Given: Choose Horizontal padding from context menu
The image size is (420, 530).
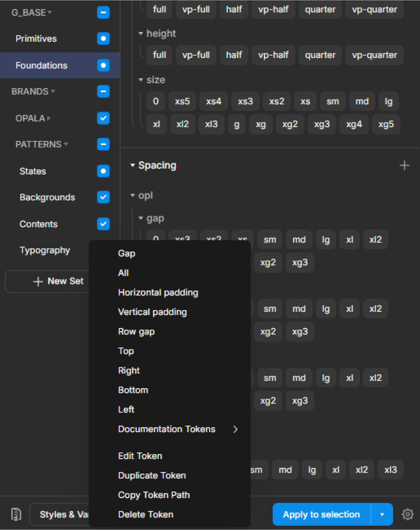Looking at the screenshot, I should coord(158,293).
